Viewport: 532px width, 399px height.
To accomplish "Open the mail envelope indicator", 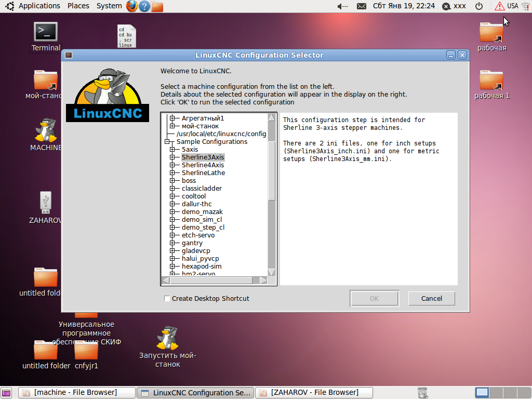I will click(x=362, y=6).
